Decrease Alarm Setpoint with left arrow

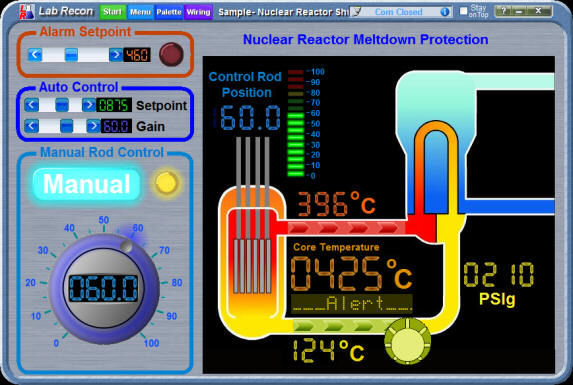coord(35,55)
